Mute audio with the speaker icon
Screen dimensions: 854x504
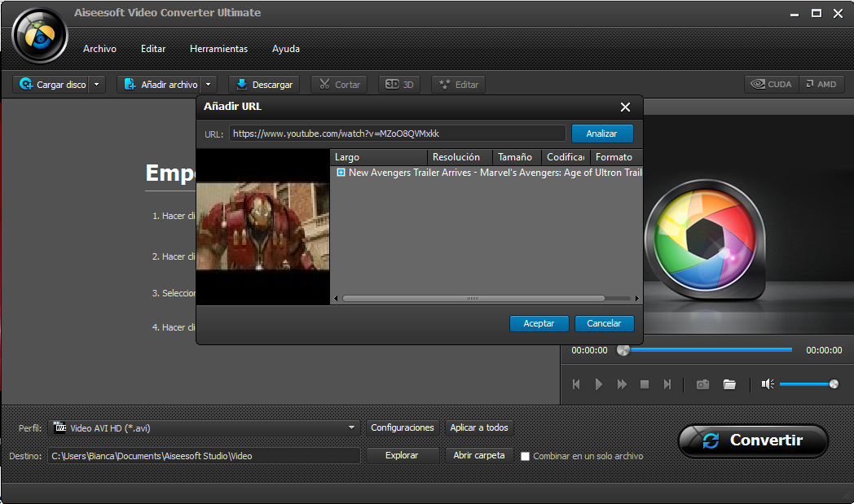(768, 384)
